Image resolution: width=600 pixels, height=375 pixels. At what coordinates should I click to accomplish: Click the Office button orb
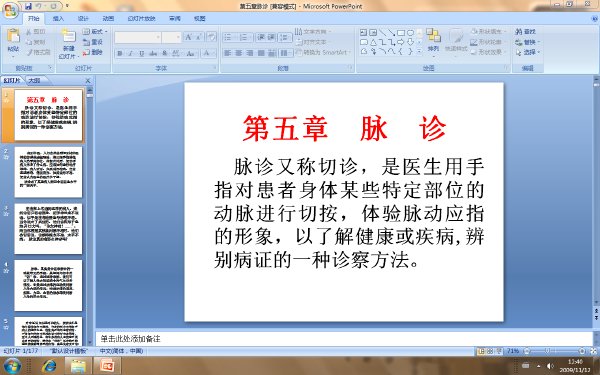click(11, 10)
